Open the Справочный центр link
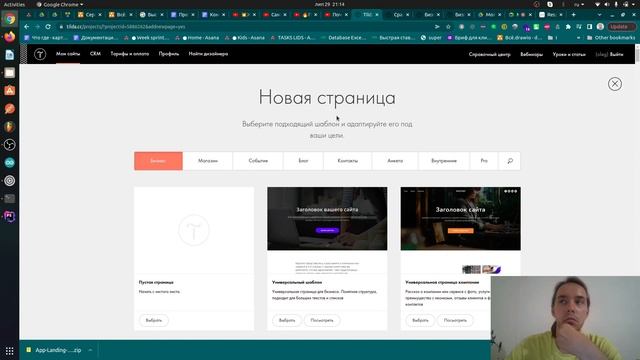 [489, 54]
